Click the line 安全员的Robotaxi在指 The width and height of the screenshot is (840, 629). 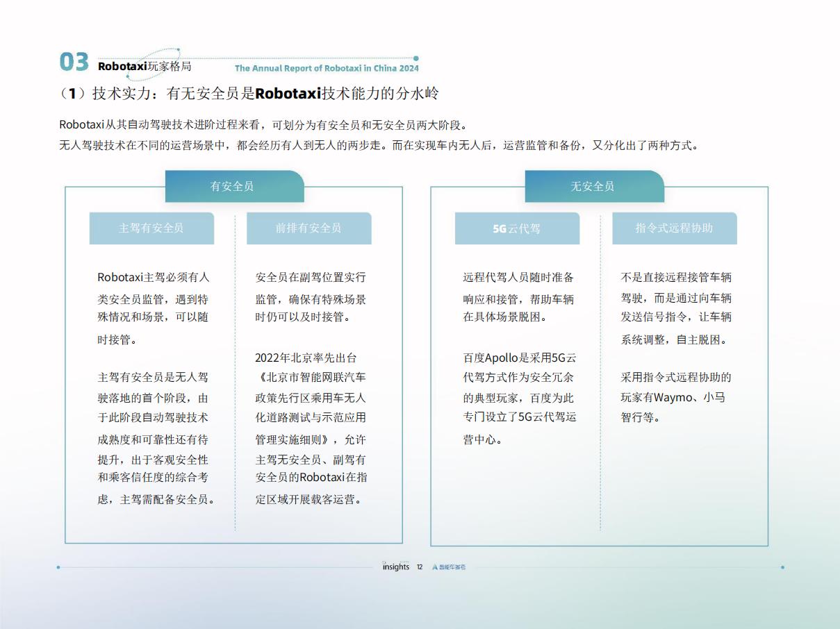tap(311, 478)
